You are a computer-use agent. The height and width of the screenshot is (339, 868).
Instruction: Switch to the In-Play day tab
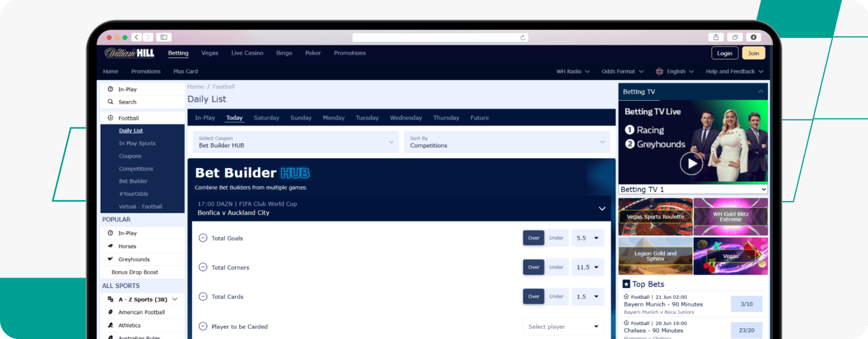pyautogui.click(x=205, y=118)
